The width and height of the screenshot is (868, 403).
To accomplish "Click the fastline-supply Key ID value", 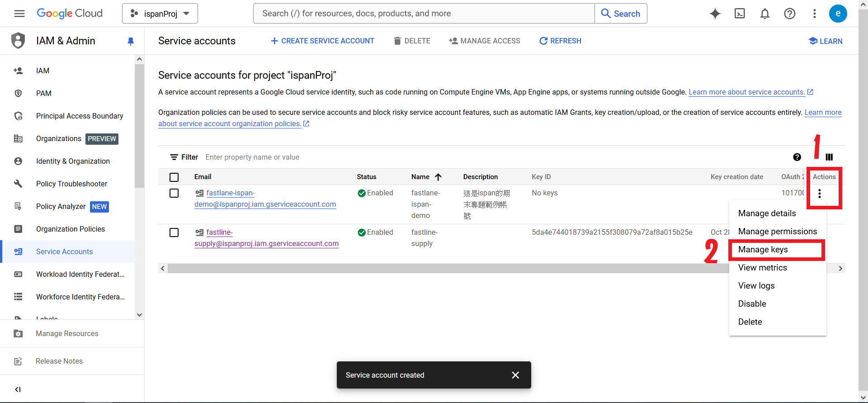I will (x=612, y=232).
